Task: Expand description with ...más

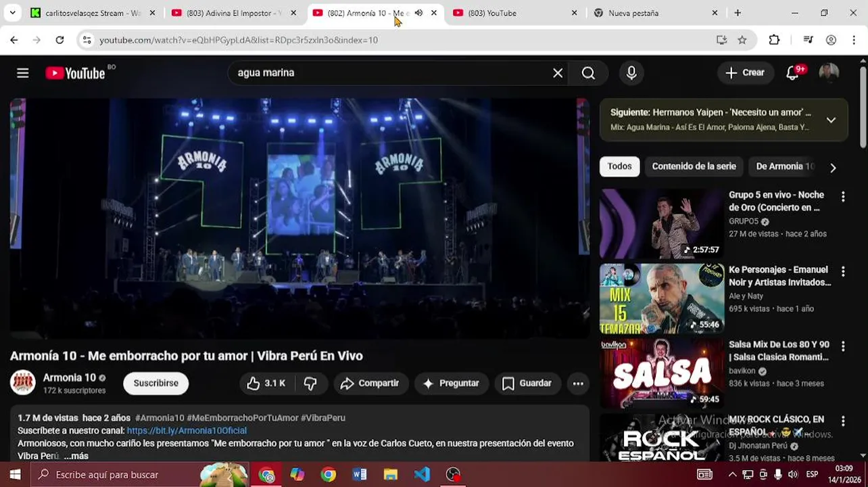Action: click(76, 457)
